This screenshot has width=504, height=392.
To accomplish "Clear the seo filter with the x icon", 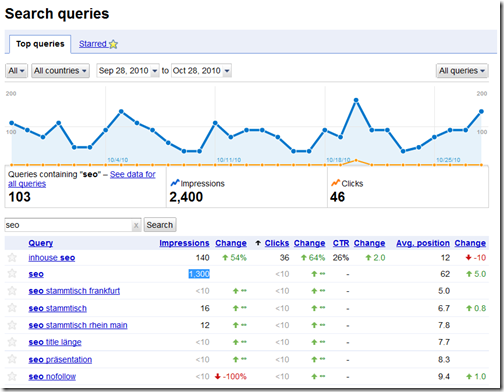I will click(x=136, y=226).
